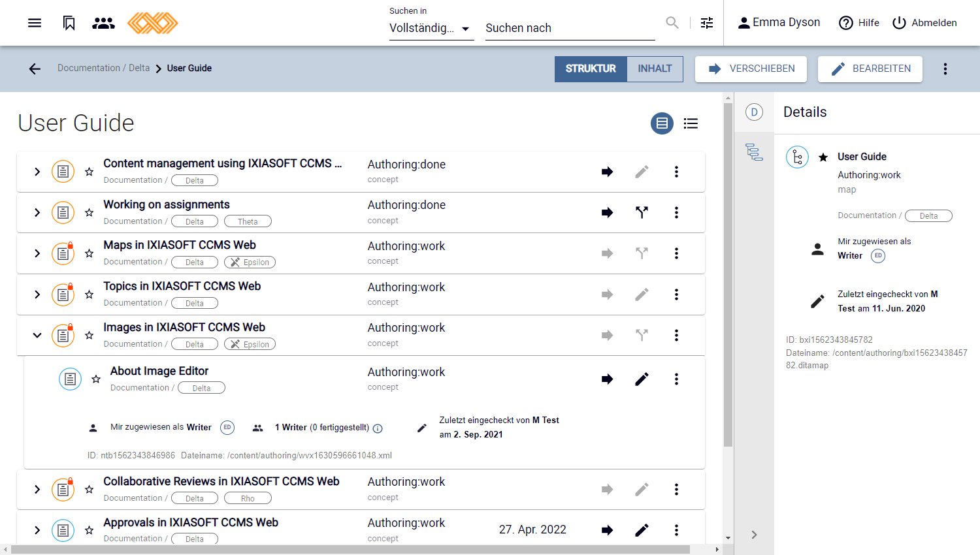Screen dimensions: 980x555
Task: Switch to compact list view icon
Action: click(691, 123)
